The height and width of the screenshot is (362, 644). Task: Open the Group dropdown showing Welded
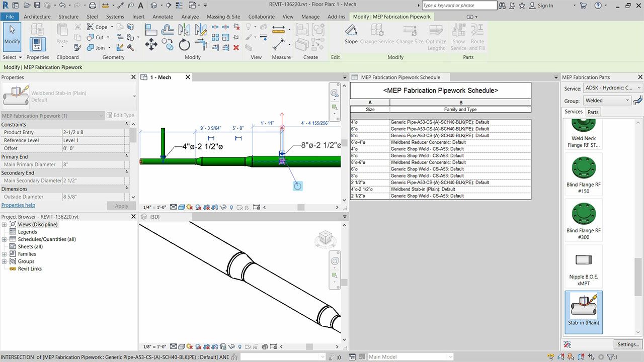pos(607,101)
